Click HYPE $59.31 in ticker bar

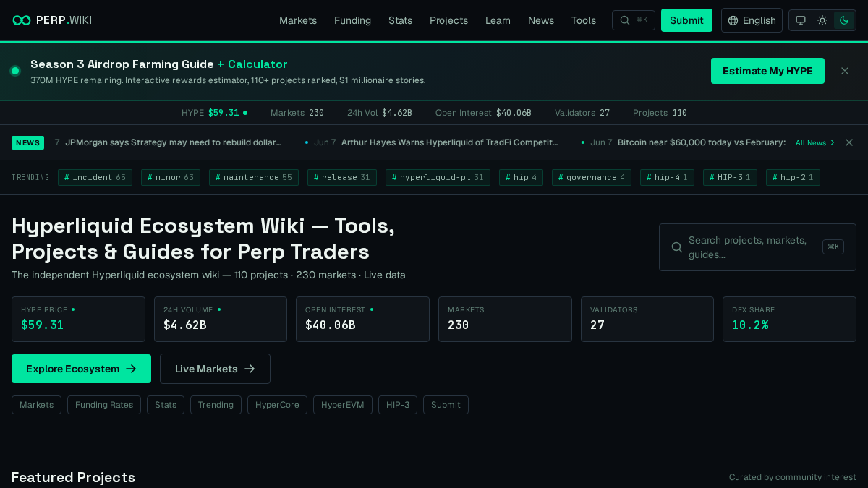pos(214,113)
